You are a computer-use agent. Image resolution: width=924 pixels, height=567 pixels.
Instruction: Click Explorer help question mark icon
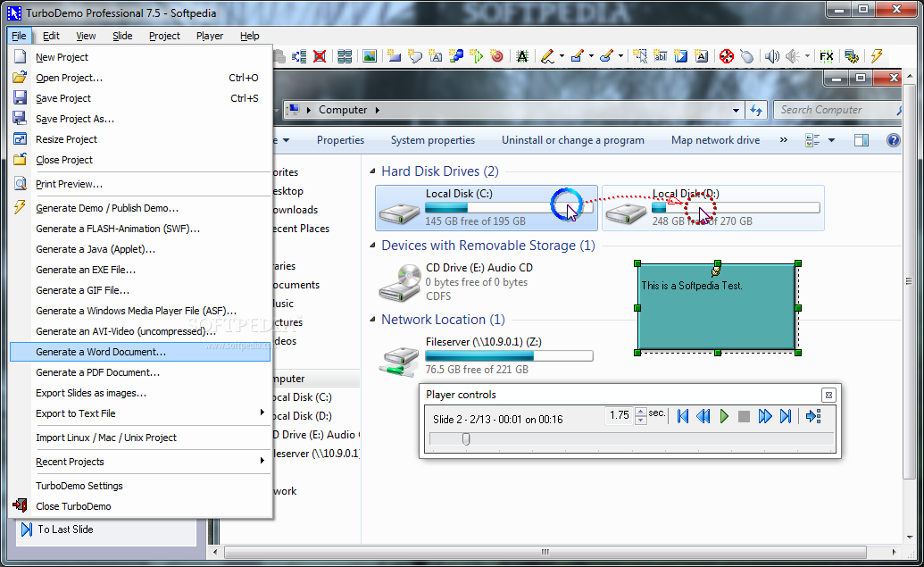pyautogui.click(x=894, y=140)
